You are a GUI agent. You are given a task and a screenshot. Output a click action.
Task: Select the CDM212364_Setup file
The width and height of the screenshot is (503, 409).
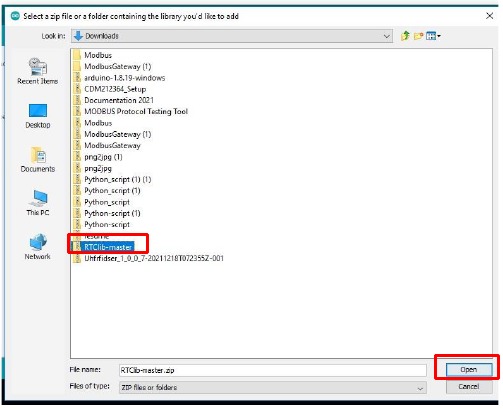(x=110, y=89)
